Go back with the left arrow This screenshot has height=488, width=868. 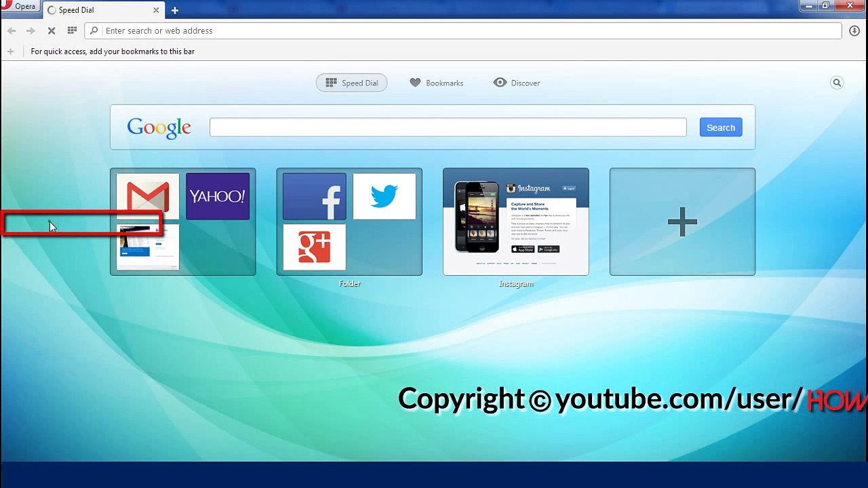(x=12, y=30)
